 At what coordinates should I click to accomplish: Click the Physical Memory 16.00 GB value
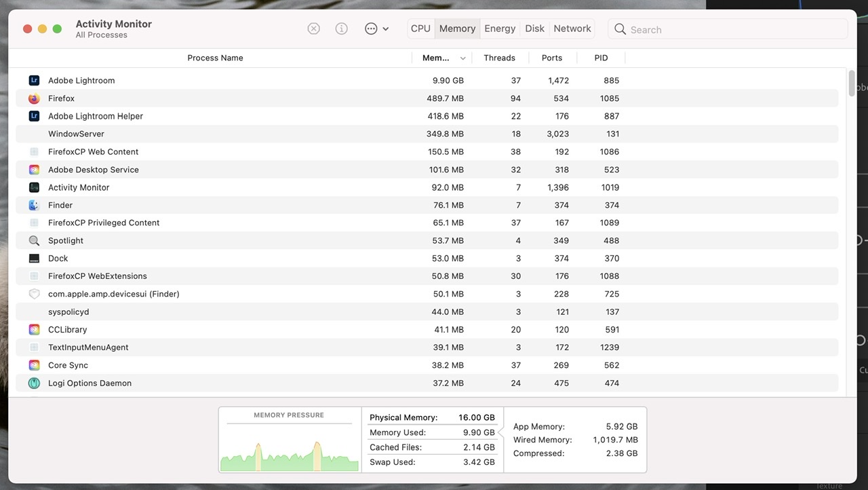coord(476,417)
